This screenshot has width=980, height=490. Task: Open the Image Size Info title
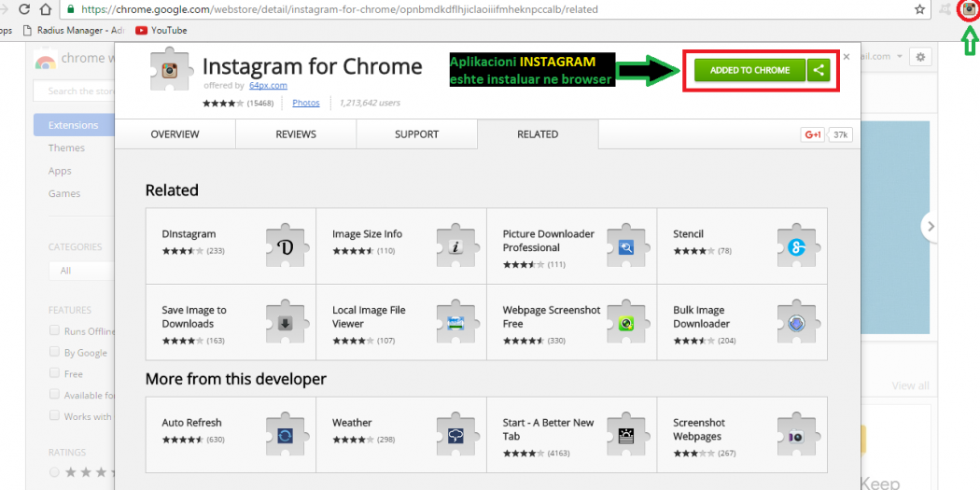368,233
